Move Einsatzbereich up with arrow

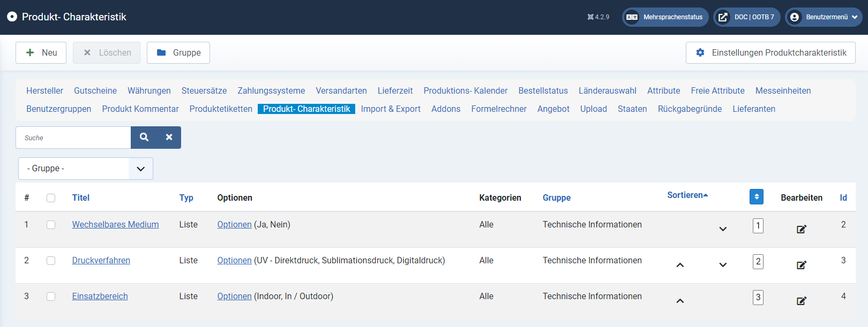(680, 301)
